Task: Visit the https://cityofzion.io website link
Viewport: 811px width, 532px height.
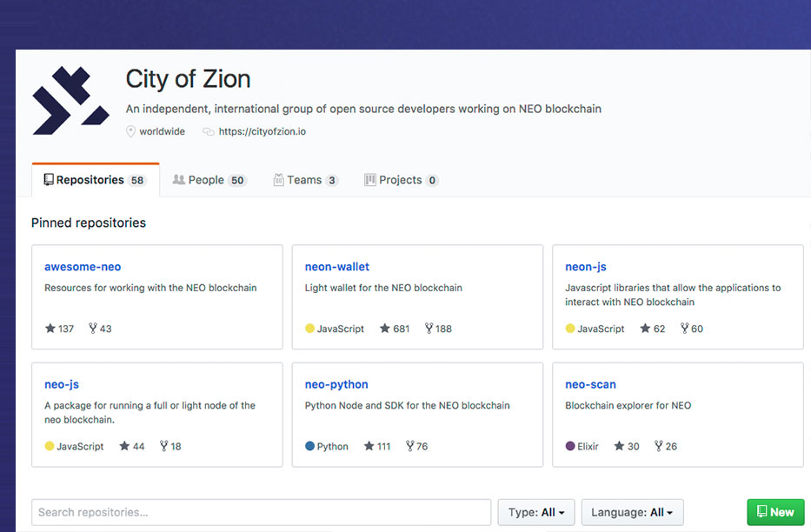Action: coord(263,131)
